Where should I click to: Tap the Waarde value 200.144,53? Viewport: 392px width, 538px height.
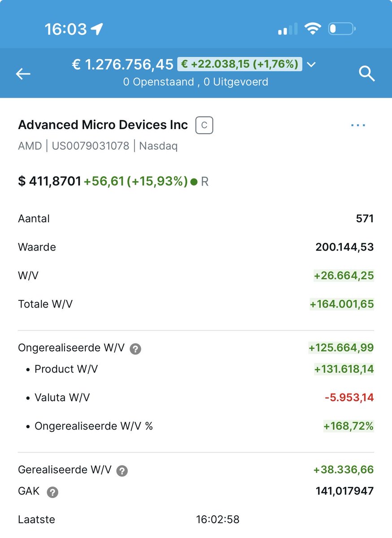click(344, 247)
